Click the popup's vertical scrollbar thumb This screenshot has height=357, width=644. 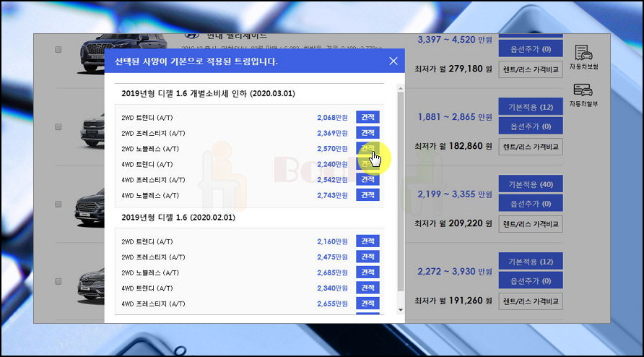pos(401,192)
